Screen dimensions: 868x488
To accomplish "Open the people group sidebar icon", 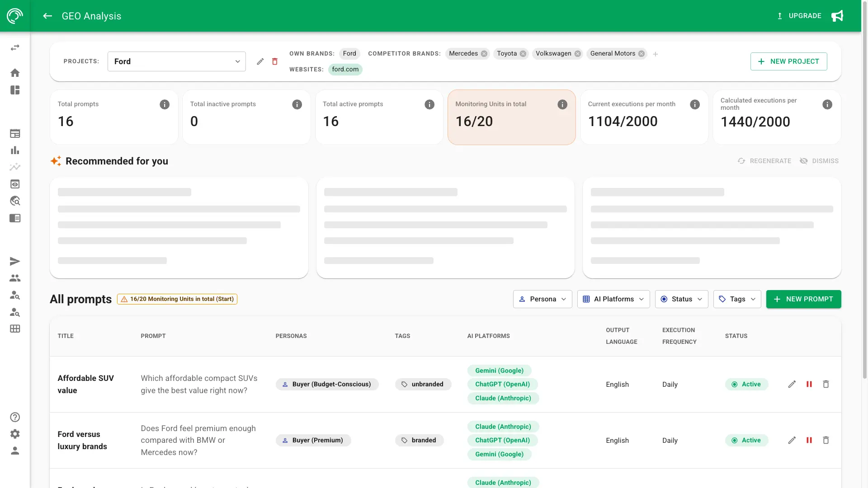I will pos(15,278).
